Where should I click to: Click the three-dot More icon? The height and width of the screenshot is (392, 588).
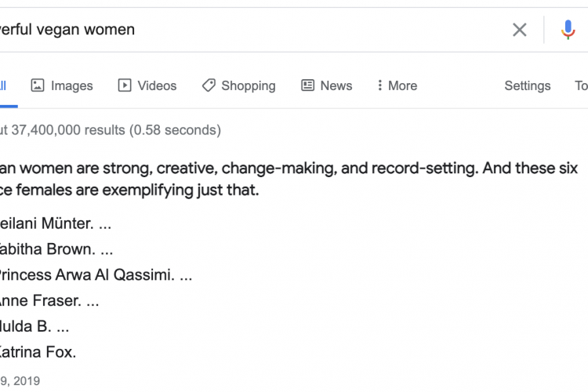coord(380,85)
